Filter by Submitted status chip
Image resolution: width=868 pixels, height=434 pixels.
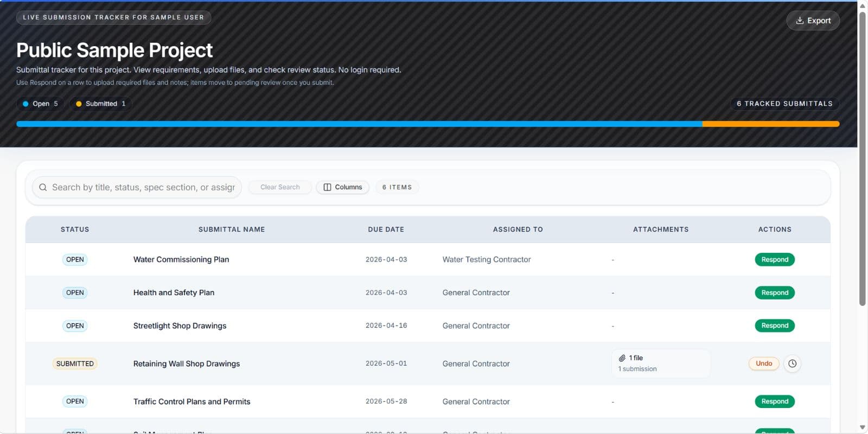pos(101,104)
